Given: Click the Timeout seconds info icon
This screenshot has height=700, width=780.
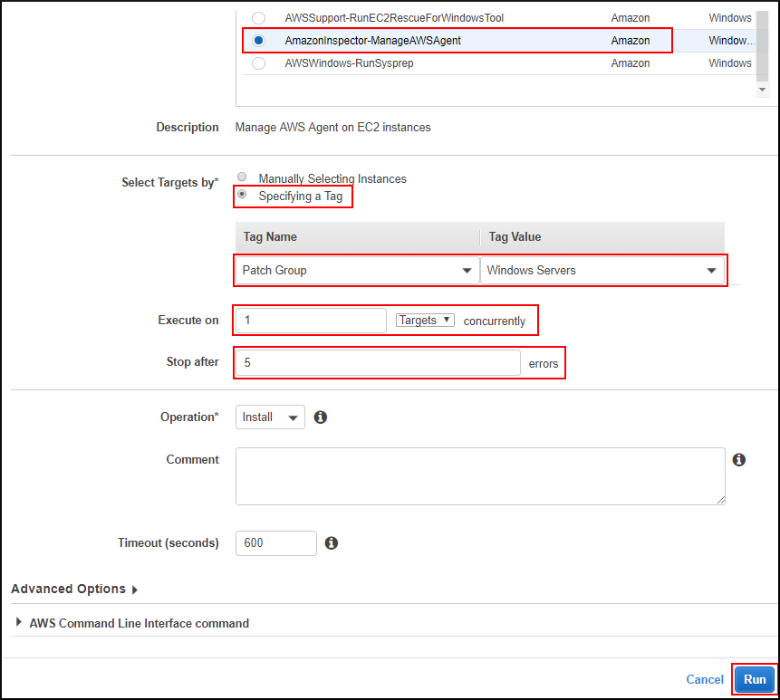Looking at the screenshot, I should click(x=331, y=542).
